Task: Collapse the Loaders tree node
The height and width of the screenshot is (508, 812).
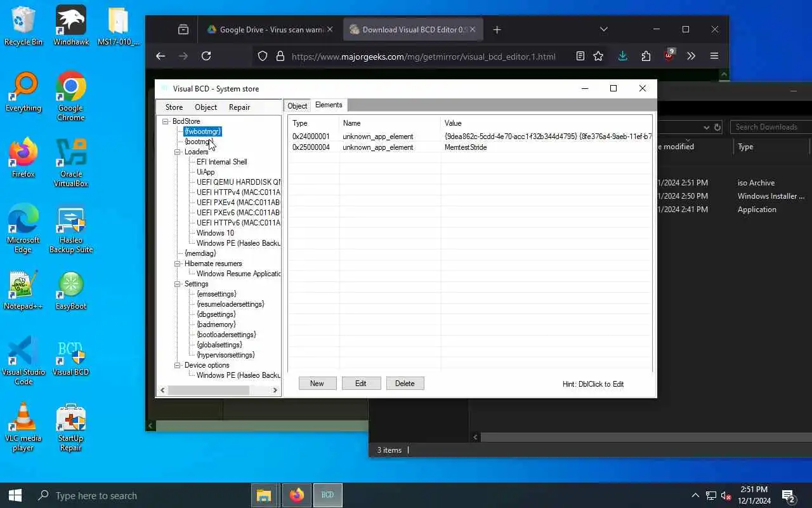Action: pyautogui.click(x=178, y=152)
